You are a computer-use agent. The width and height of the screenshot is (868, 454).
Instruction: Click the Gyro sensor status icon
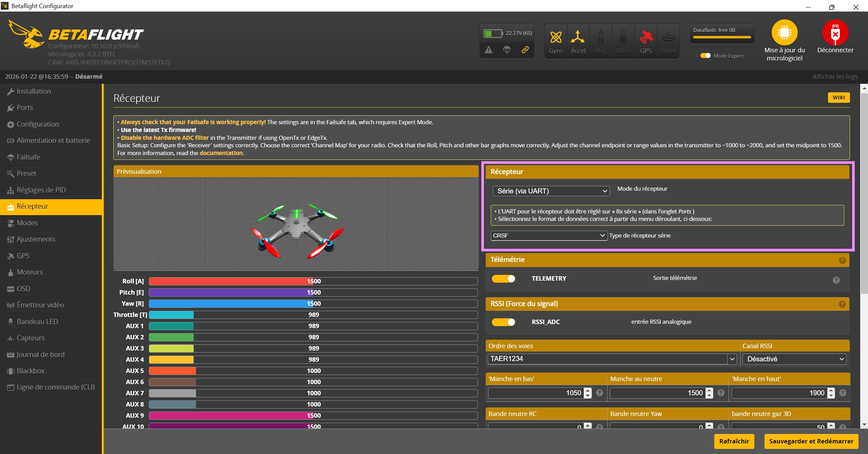click(x=556, y=37)
